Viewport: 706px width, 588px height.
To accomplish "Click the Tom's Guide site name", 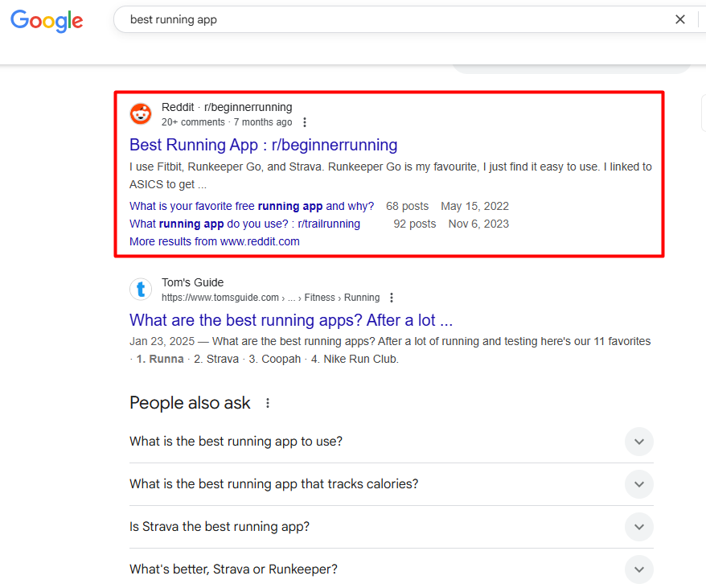I will pos(193,282).
